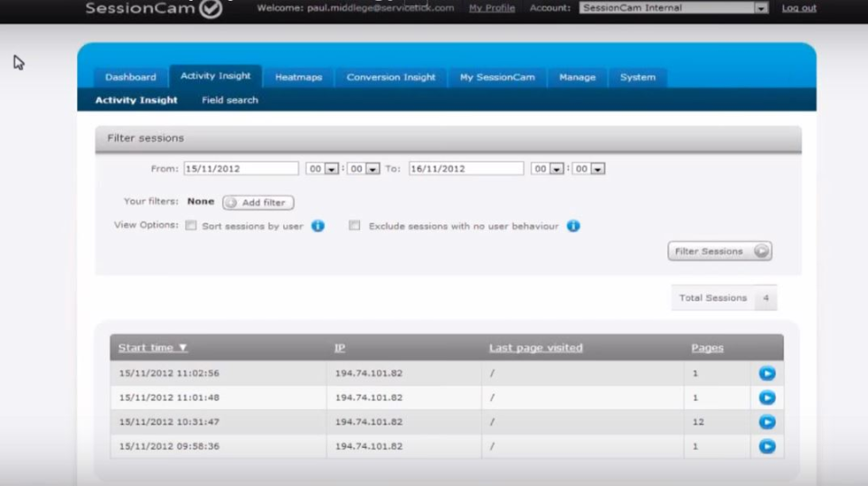
Task: Select the Activity Insight tab
Action: tap(215, 76)
